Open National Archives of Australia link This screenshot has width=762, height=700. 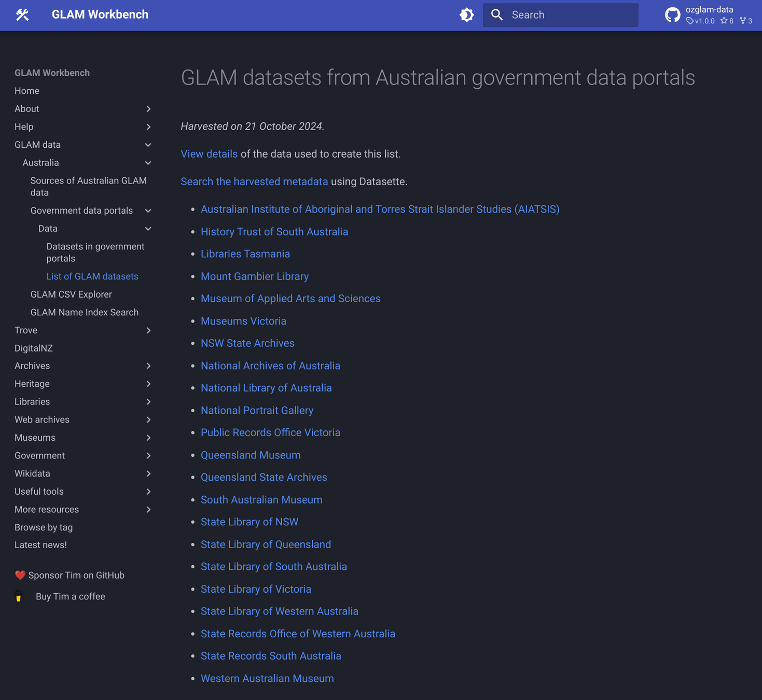tap(271, 366)
